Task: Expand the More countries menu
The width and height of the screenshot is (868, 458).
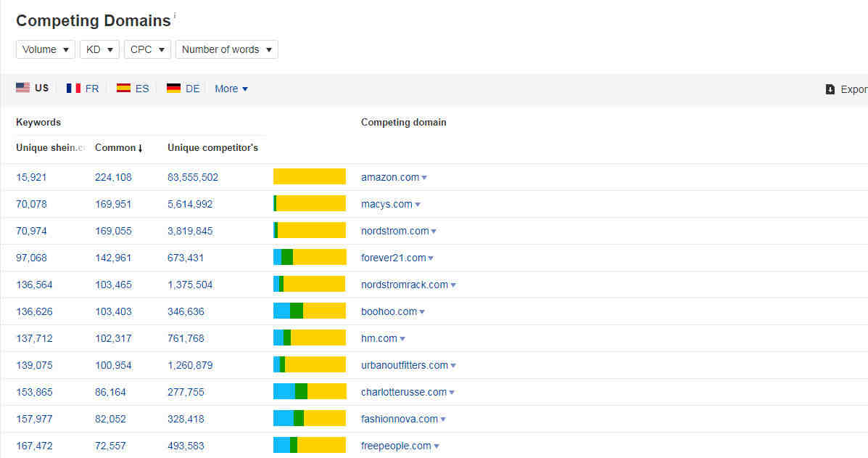Action: click(x=231, y=89)
